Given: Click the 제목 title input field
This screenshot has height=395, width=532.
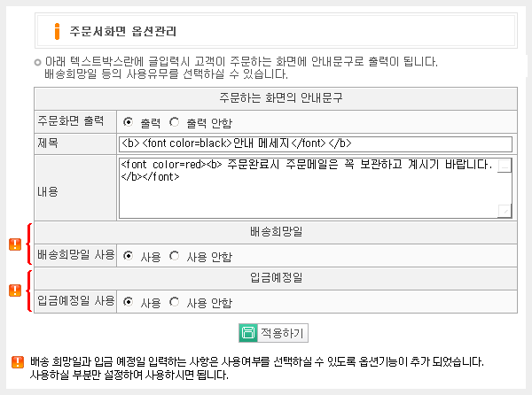Looking at the screenshot, I should click(x=315, y=143).
